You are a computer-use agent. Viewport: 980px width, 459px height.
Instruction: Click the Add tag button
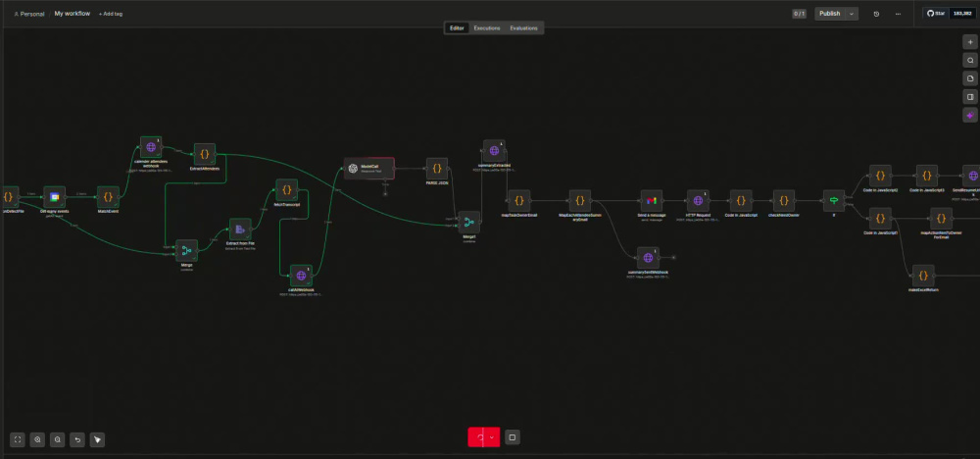tap(111, 14)
